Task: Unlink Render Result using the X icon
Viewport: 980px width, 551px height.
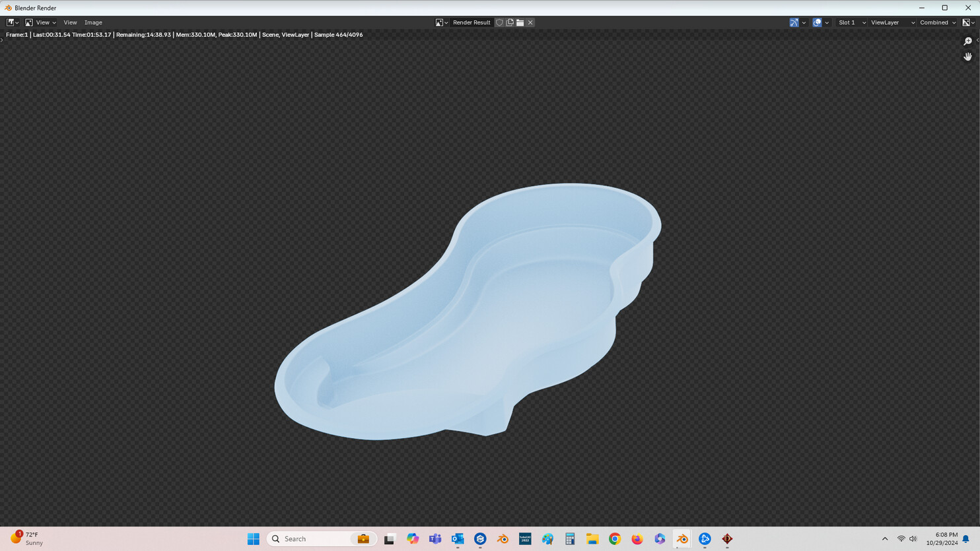Action: 530,22
